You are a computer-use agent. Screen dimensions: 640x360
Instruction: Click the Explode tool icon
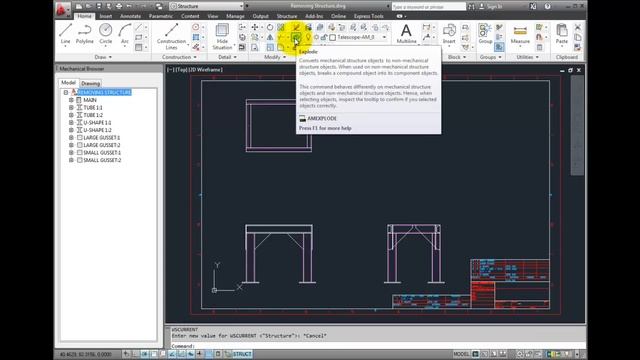pyautogui.click(x=296, y=38)
